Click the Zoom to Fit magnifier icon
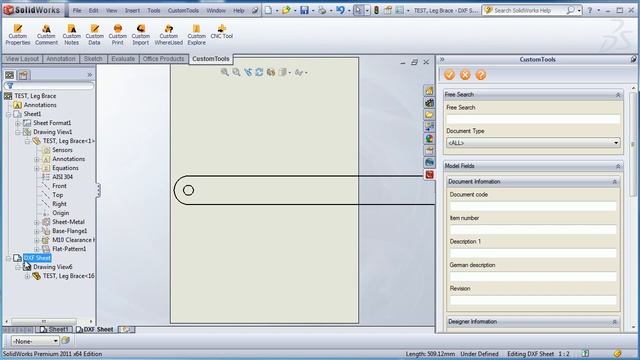 point(224,72)
